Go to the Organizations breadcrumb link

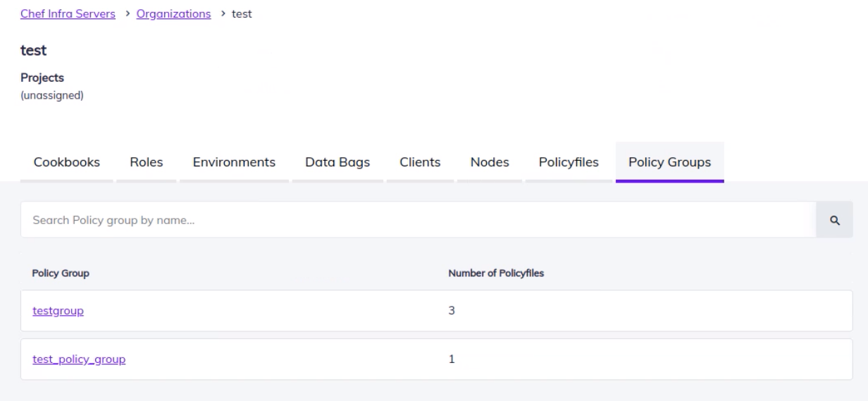(x=173, y=15)
